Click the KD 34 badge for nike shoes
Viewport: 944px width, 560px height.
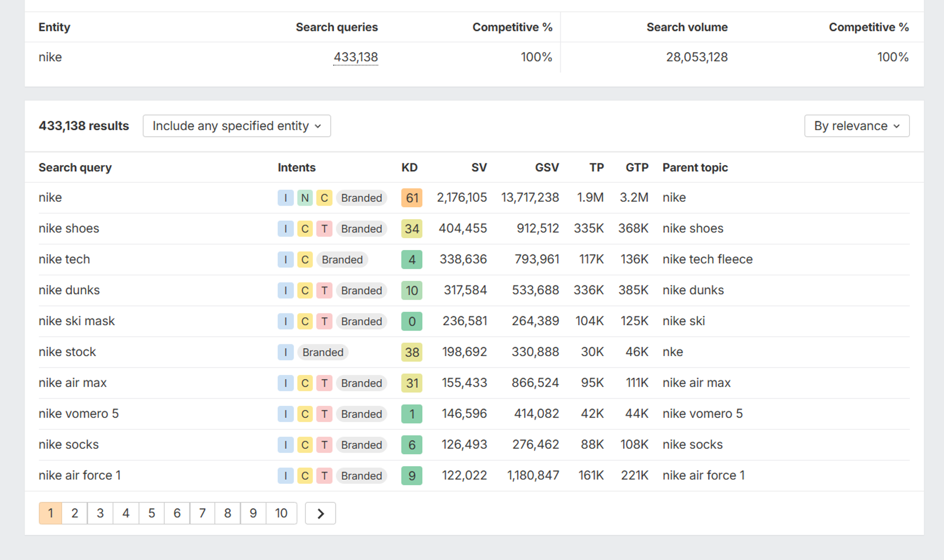point(412,229)
